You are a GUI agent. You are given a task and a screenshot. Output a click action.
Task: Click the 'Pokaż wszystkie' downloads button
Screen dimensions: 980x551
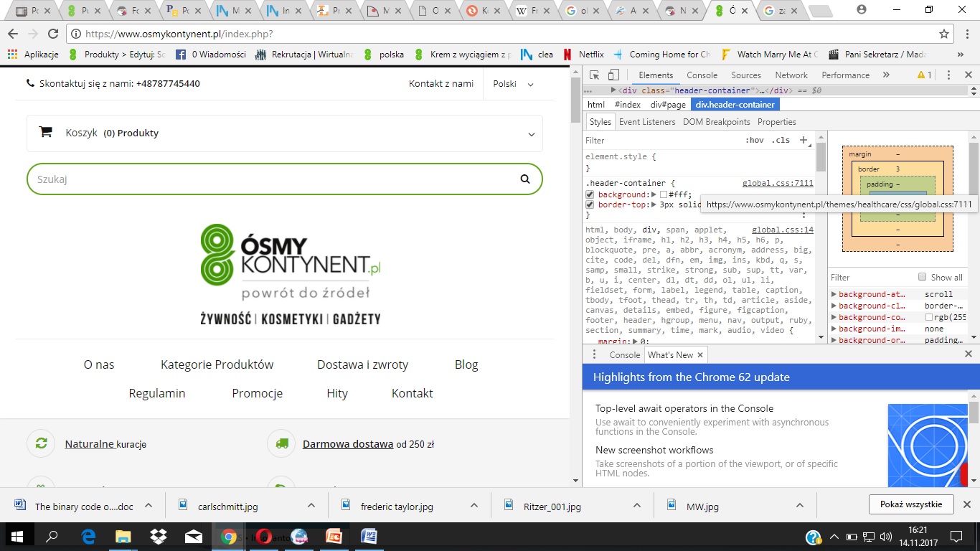[911, 504]
